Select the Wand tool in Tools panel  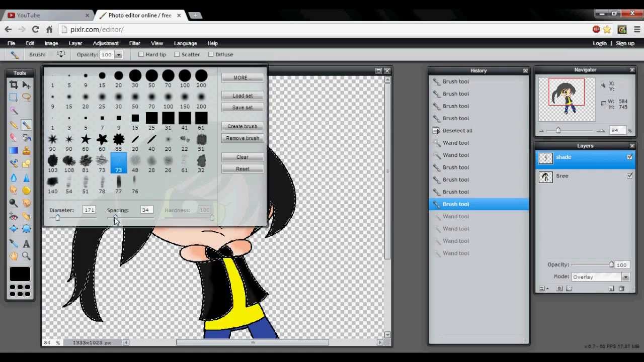click(x=14, y=111)
